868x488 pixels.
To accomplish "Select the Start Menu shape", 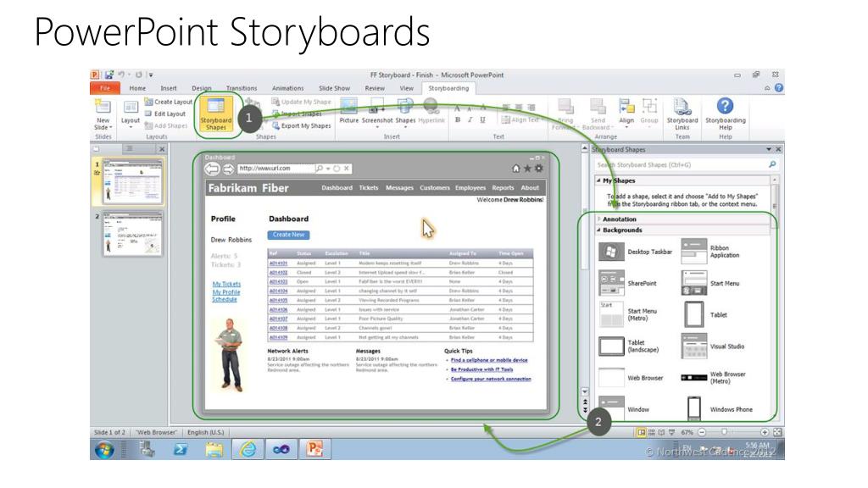I will tap(710, 283).
